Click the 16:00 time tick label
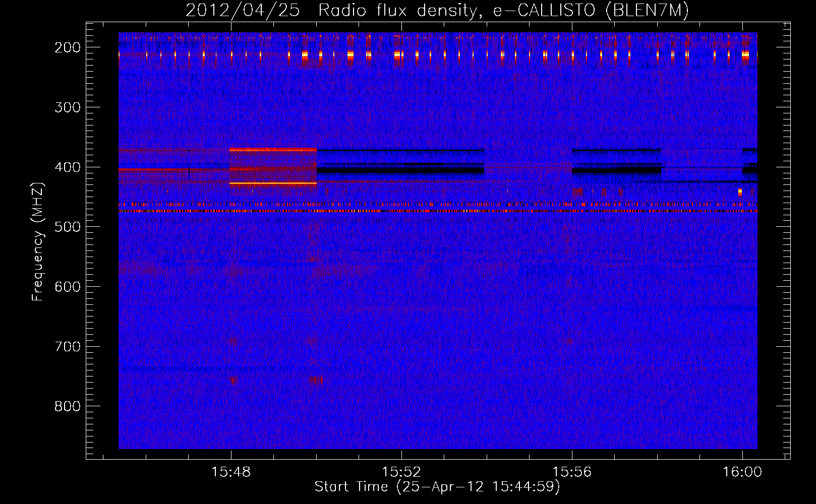This screenshot has width=816, height=504. point(742,472)
